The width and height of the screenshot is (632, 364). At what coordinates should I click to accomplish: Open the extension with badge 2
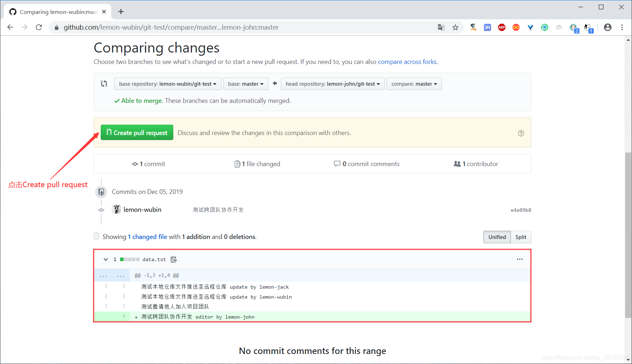[x=574, y=28]
